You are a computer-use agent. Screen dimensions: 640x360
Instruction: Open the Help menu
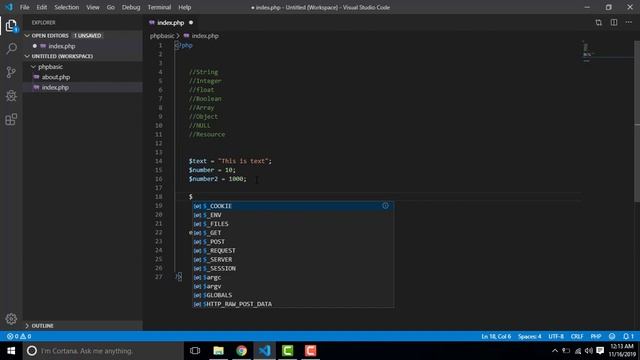[x=184, y=7]
